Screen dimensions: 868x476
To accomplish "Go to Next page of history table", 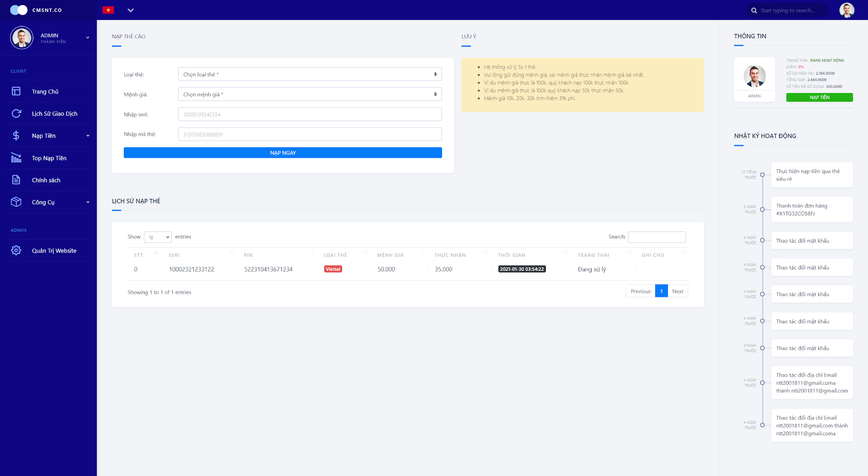I will (x=677, y=291).
